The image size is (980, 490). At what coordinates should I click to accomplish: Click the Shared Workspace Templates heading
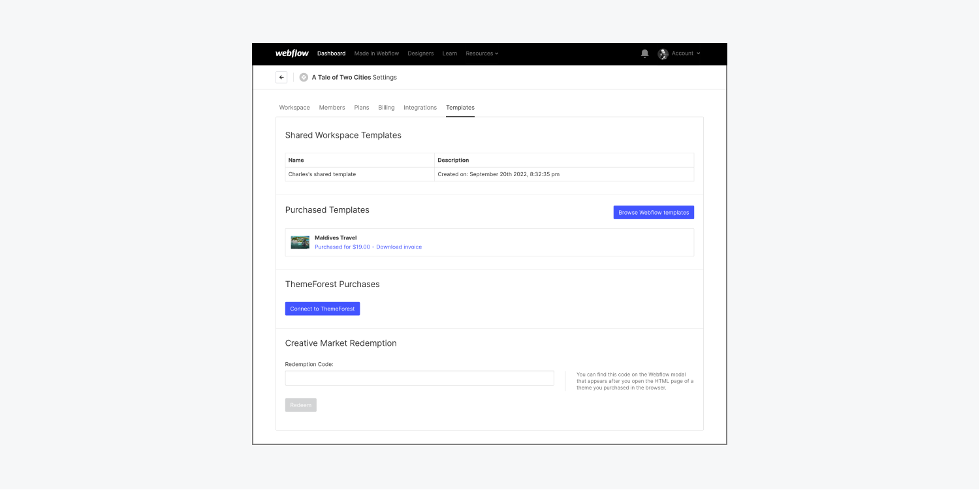pos(343,135)
